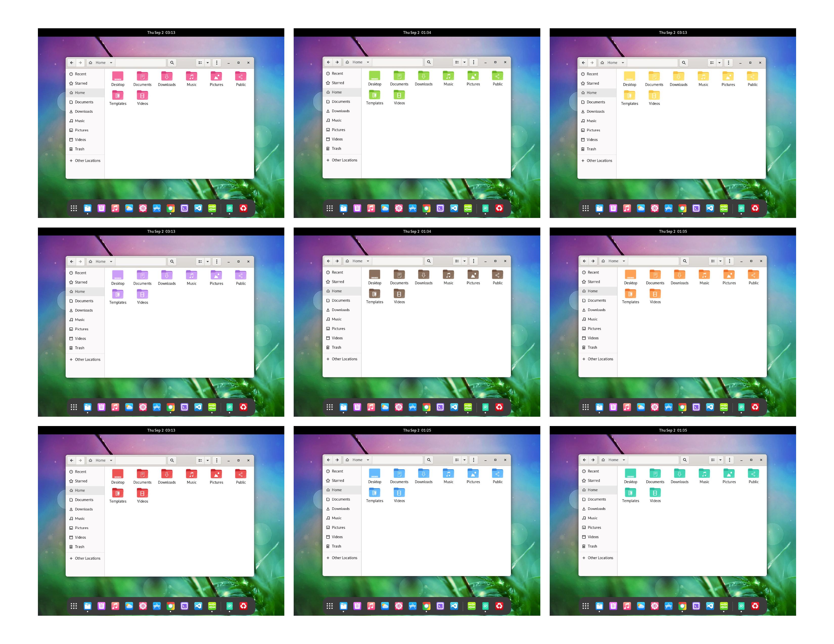The width and height of the screenshot is (834, 644).
Task: Expand view options arrow in orange-folder window
Action: point(721,261)
